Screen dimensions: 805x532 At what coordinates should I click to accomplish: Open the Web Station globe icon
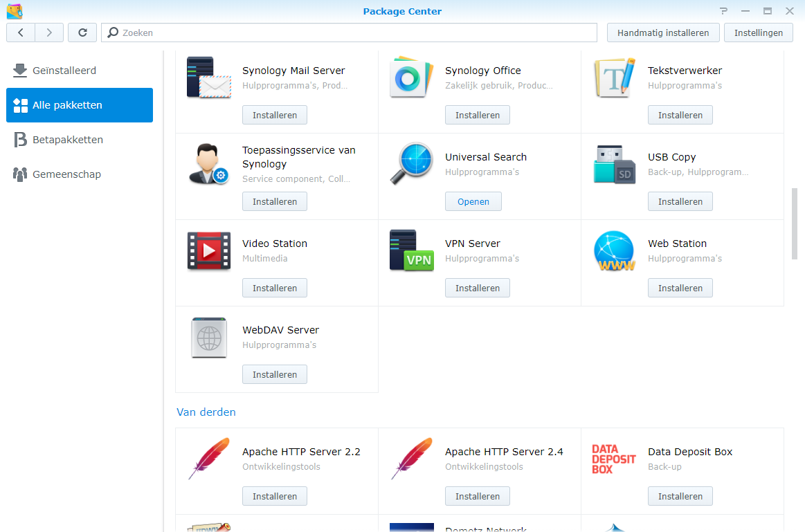(x=615, y=251)
